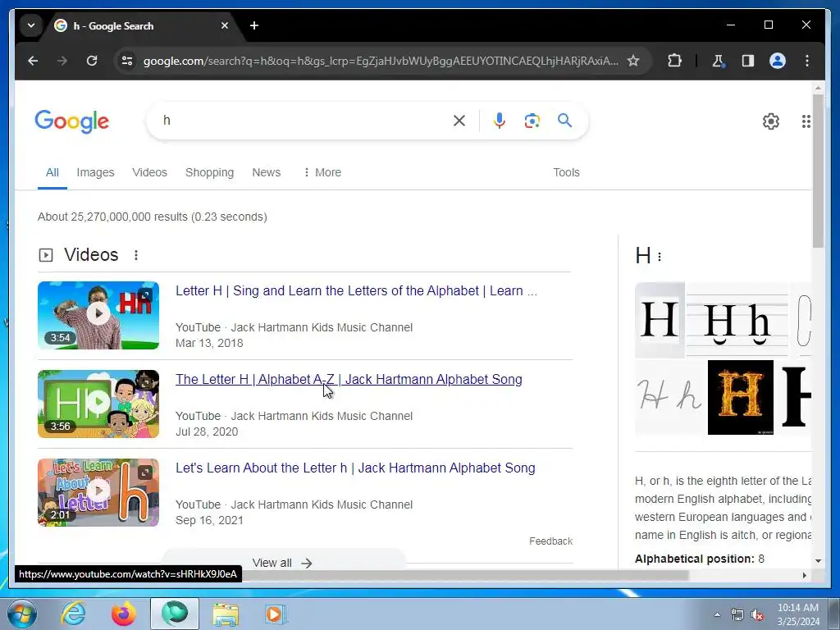Search by image with the camera icon
The height and width of the screenshot is (630, 840).
[532, 121]
